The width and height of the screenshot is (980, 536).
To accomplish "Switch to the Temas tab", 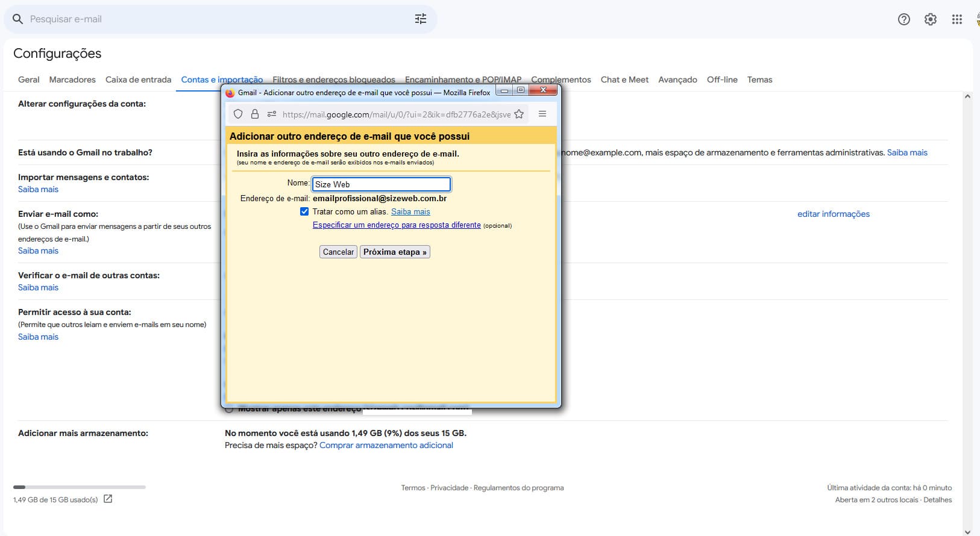I will [759, 79].
